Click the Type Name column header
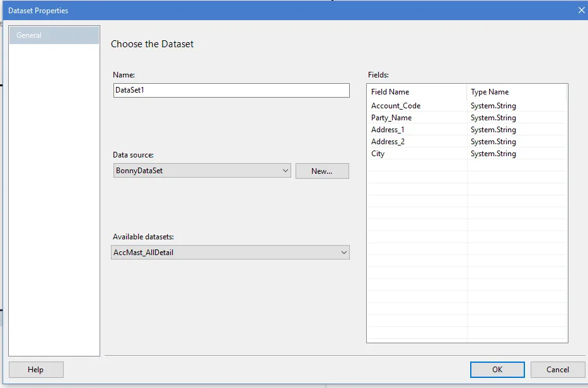 click(x=516, y=92)
